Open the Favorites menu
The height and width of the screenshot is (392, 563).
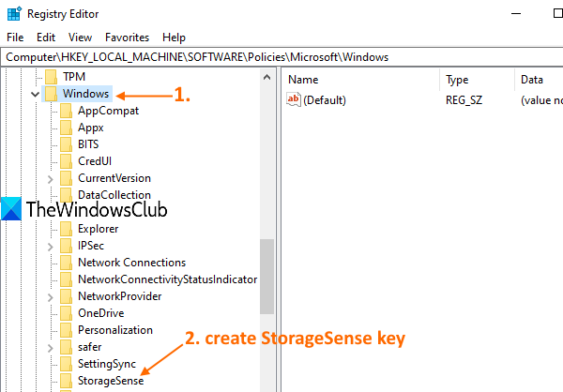(127, 38)
